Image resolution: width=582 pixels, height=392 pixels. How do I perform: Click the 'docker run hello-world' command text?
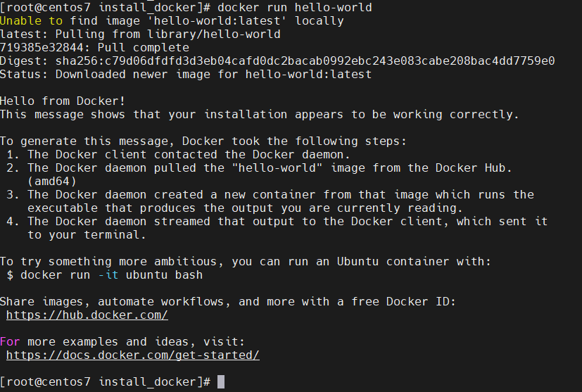295,8
